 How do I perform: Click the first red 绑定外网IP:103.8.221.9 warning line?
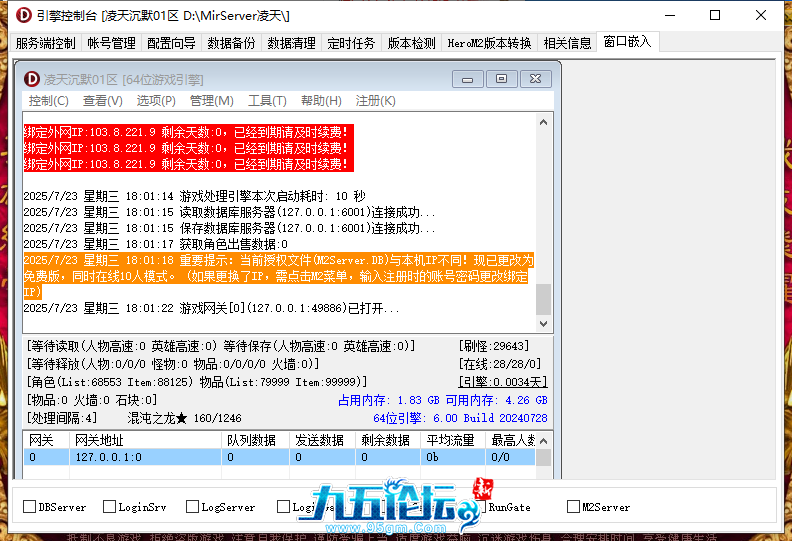[x=188, y=132]
